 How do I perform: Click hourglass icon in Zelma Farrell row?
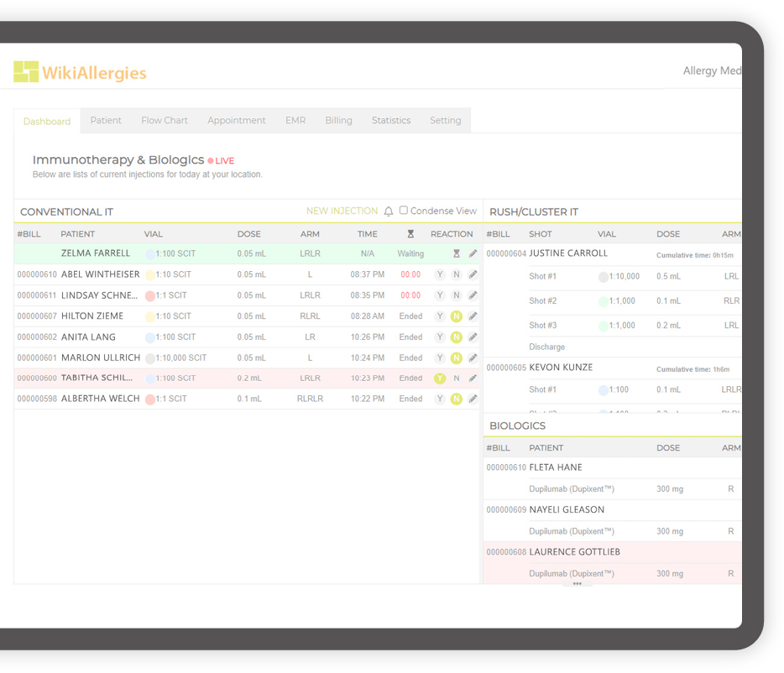coord(457,253)
